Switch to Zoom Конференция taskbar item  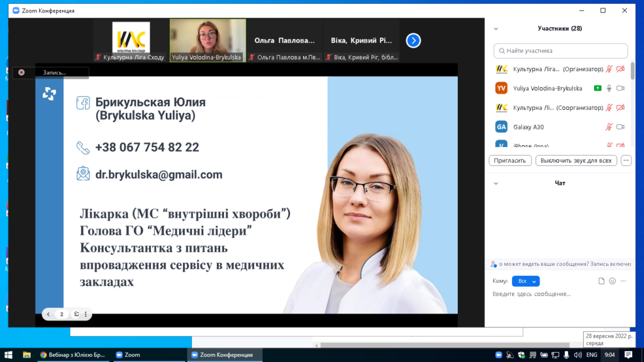click(x=225, y=355)
